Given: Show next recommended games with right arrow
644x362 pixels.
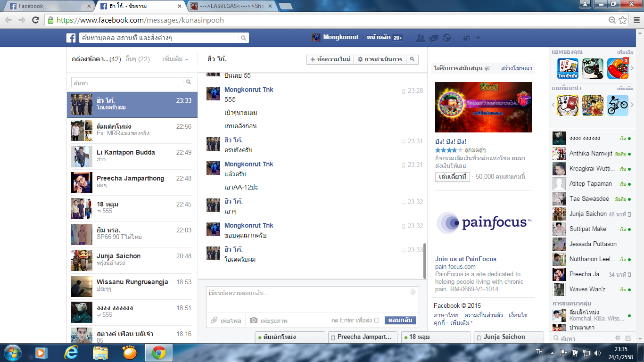Looking at the screenshot, I should 632,105.
